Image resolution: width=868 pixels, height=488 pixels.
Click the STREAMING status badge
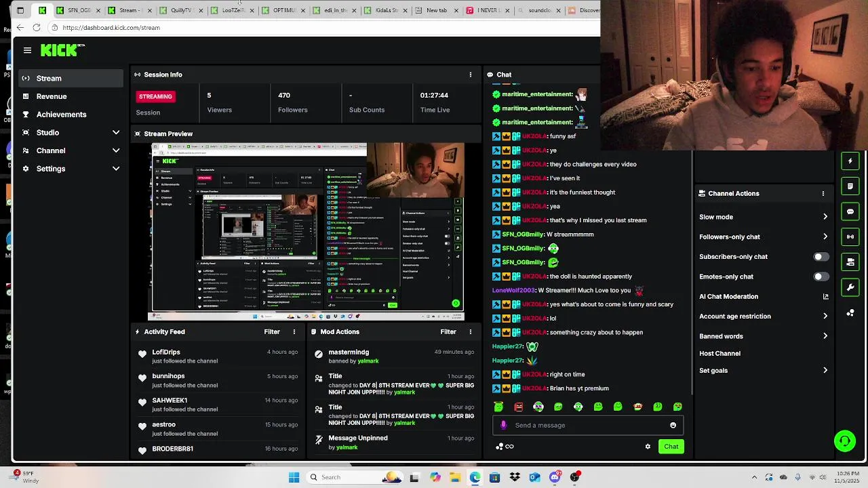(x=155, y=97)
